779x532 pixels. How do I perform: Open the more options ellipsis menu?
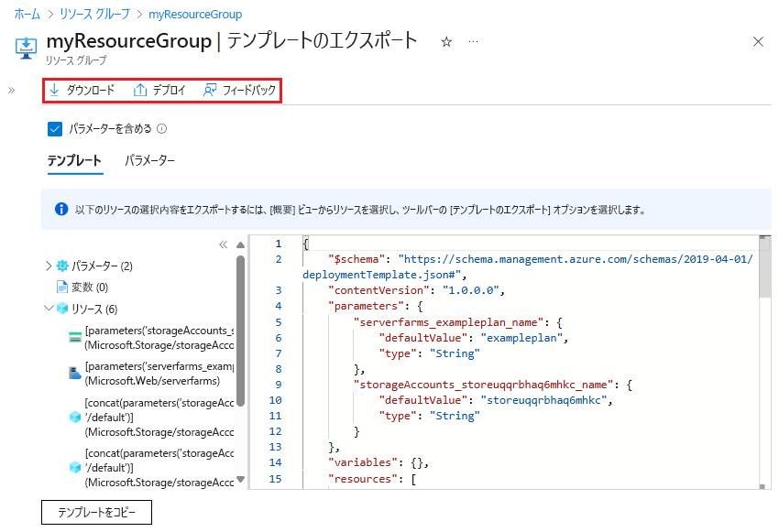(473, 42)
